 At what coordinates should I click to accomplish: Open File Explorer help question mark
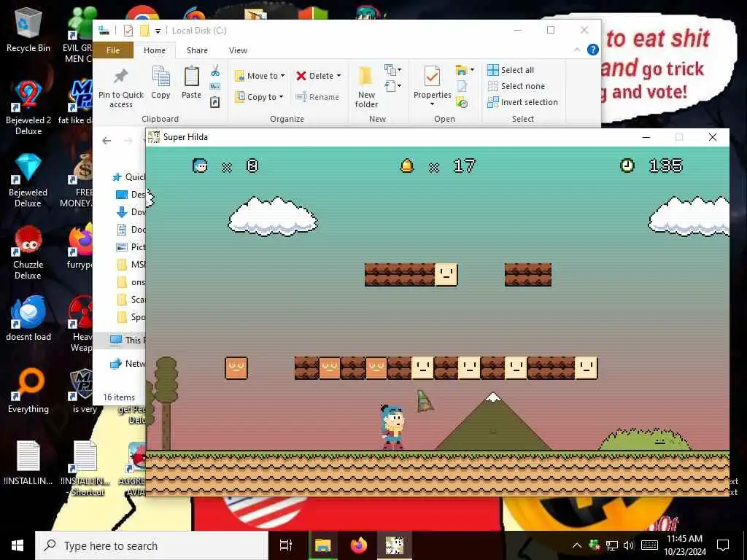592,50
